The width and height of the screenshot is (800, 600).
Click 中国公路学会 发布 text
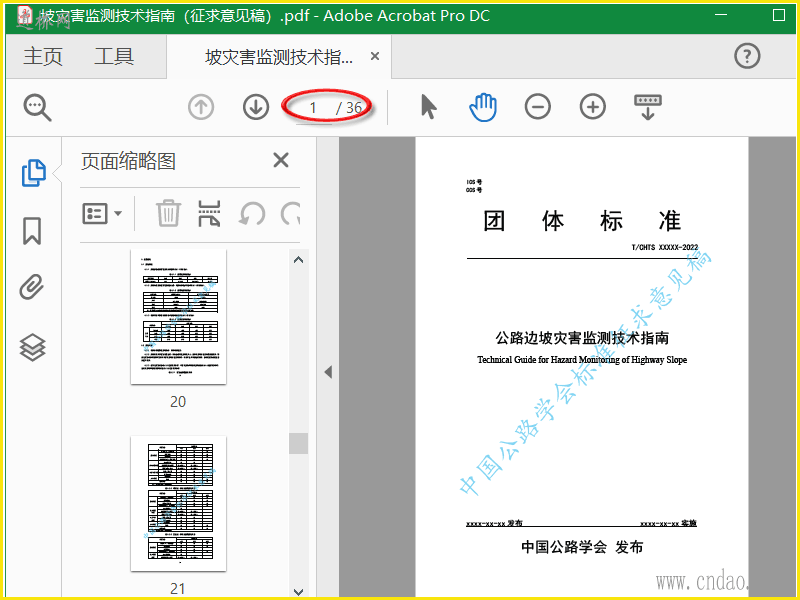click(582, 547)
